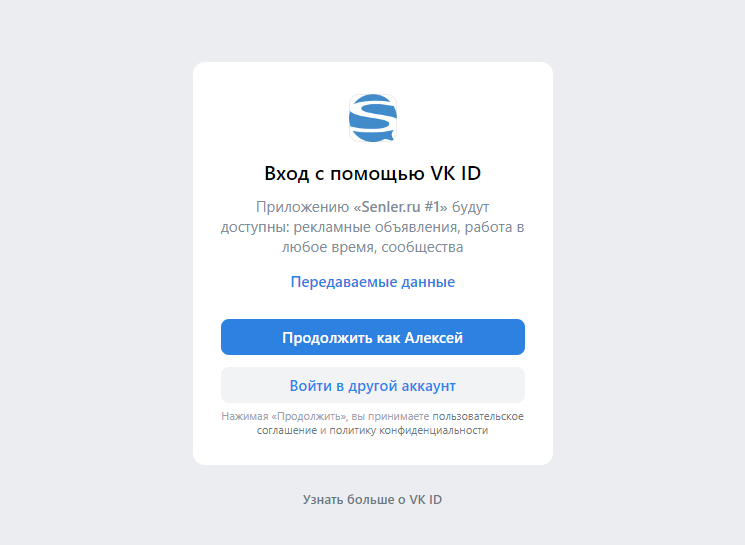
Task: Open the Передаваемые данные link
Action: tap(372, 282)
